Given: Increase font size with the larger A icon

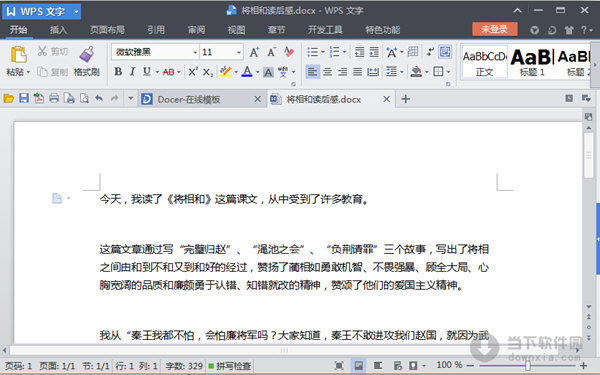Looking at the screenshot, I should (254, 52).
